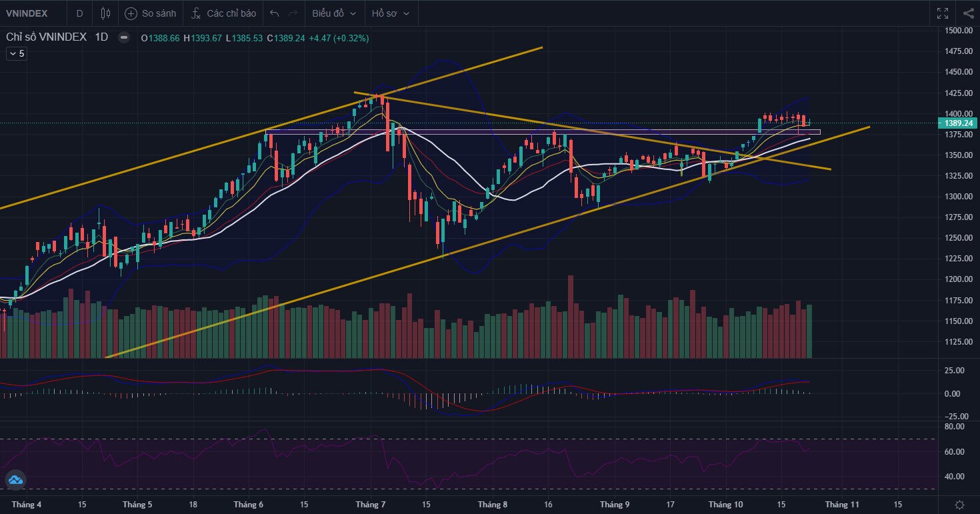
Task: Redo the chart action
Action: click(x=293, y=13)
